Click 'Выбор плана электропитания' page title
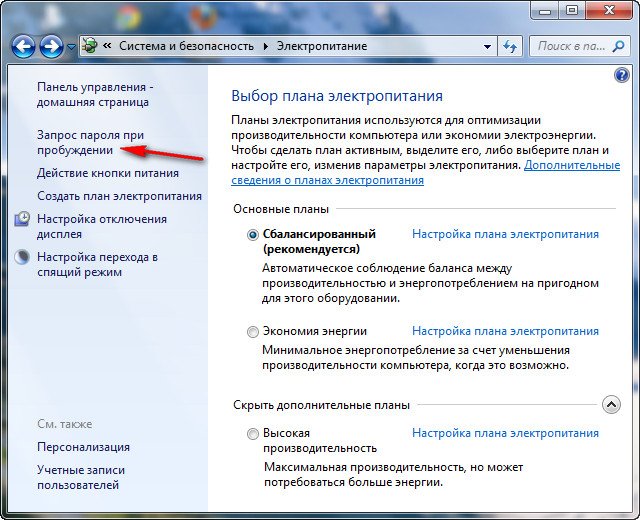640x520 pixels. pos(337,96)
